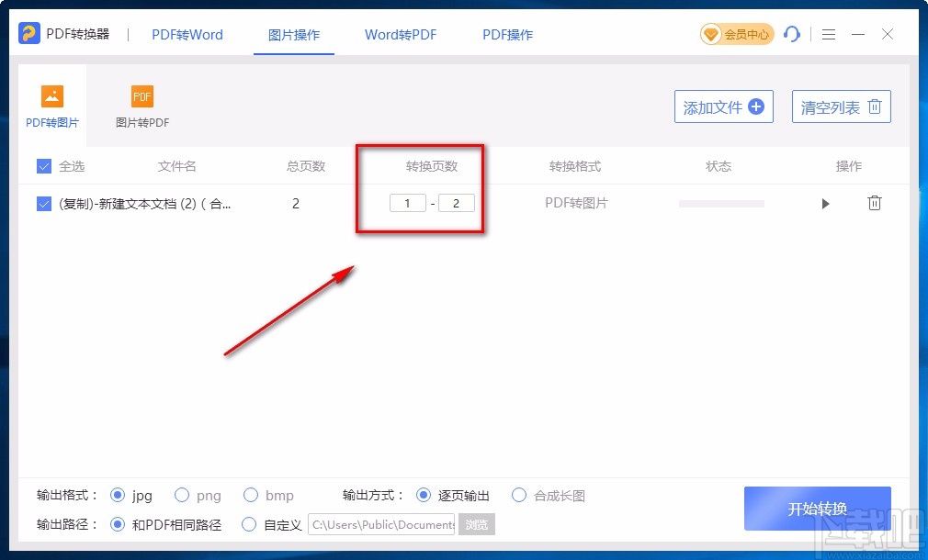This screenshot has height=560, width=928.
Task: Open the hamburger menu icon
Action: 828,34
